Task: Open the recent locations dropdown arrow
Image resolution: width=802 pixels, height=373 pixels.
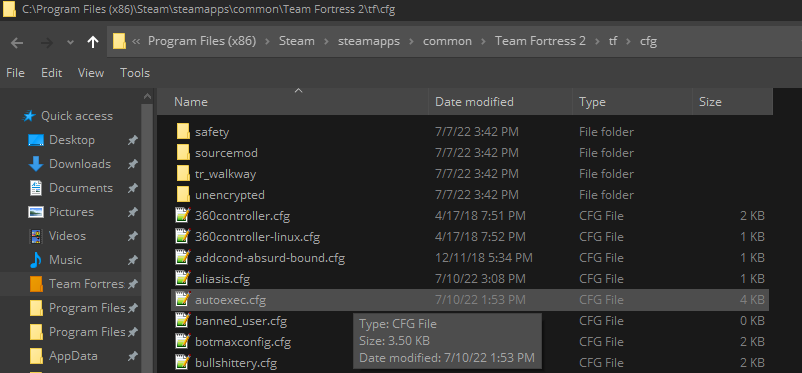Action: [71, 42]
